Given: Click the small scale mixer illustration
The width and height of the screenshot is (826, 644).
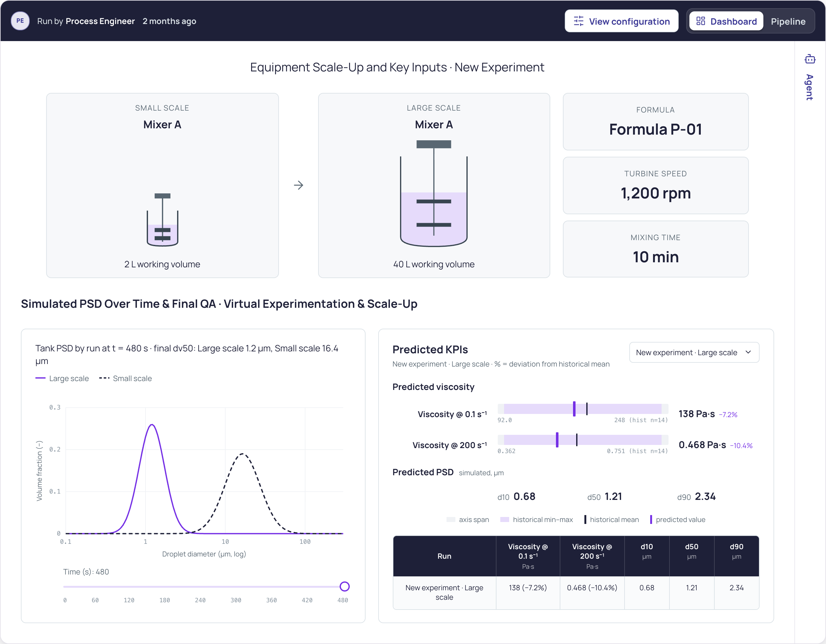Looking at the screenshot, I should point(162,220).
